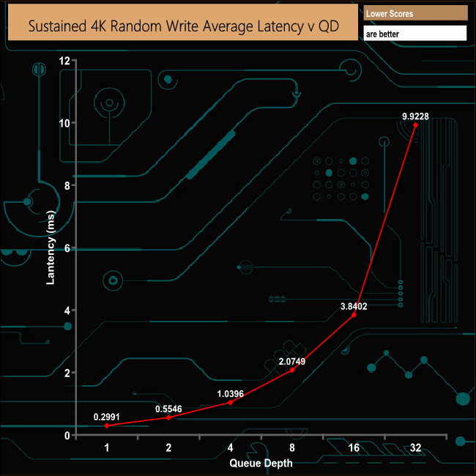Click the 2.0749 data label
The width and height of the screenshot is (476, 476).
292,361
